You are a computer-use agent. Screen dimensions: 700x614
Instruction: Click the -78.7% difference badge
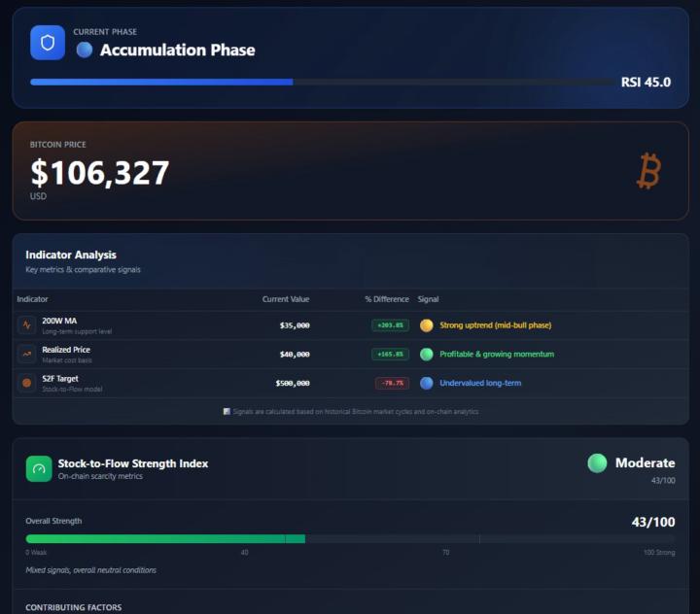pyautogui.click(x=392, y=383)
